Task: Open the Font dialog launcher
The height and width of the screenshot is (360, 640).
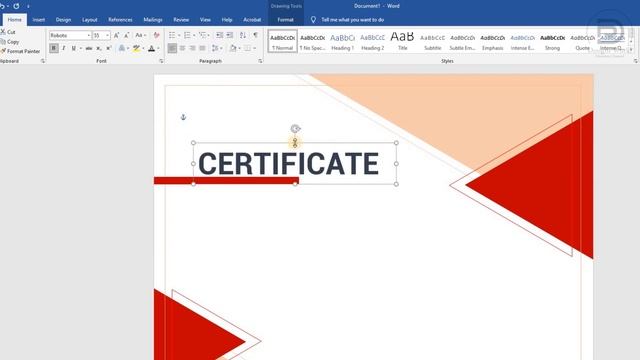Action: 161,61
